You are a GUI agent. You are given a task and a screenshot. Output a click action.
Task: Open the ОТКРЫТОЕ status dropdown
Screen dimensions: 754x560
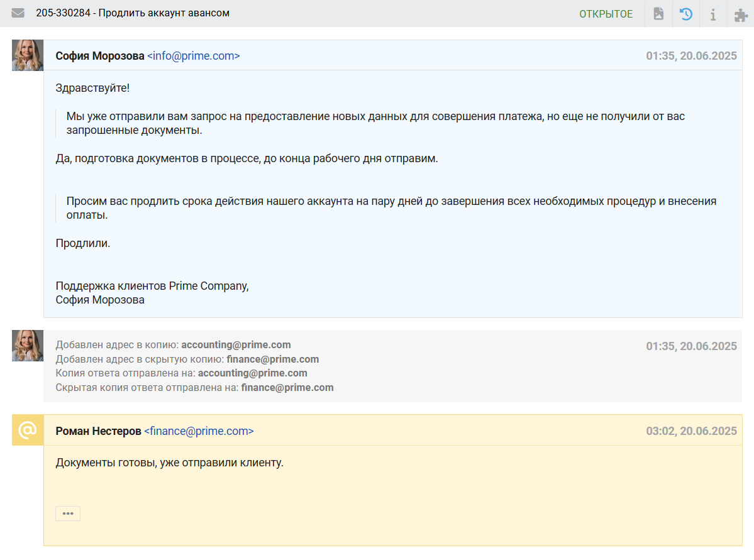pyautogui.click(x=606, y=14)
